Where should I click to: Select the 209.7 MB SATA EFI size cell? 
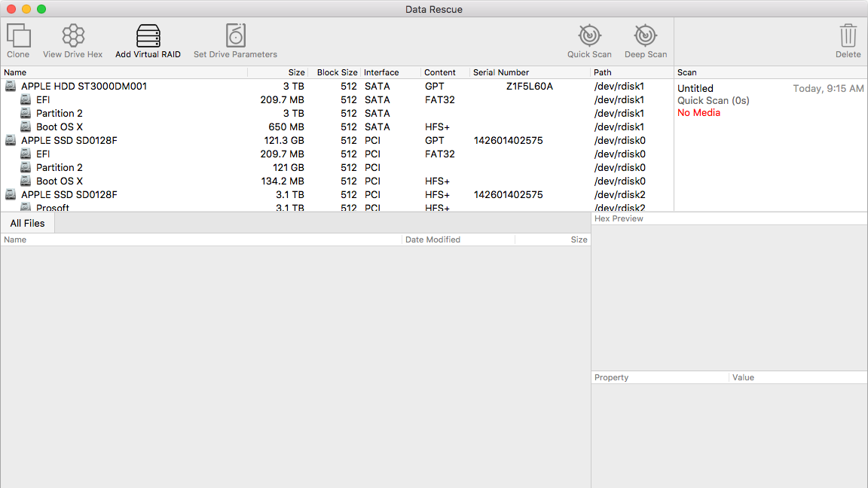283,99
